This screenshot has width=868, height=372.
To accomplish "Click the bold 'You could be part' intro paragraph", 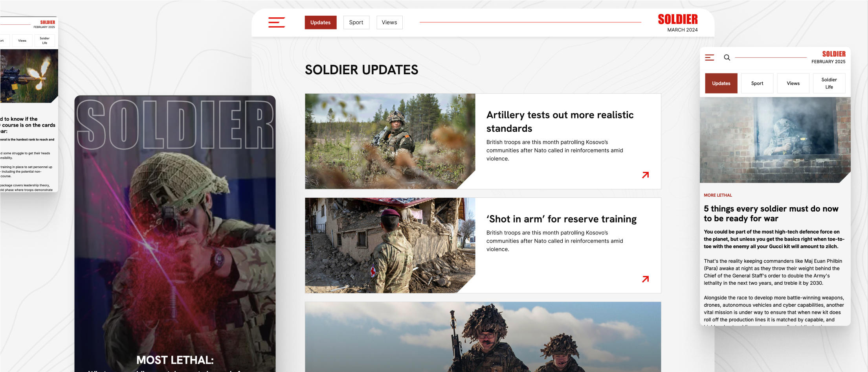I will click(774, 239).
